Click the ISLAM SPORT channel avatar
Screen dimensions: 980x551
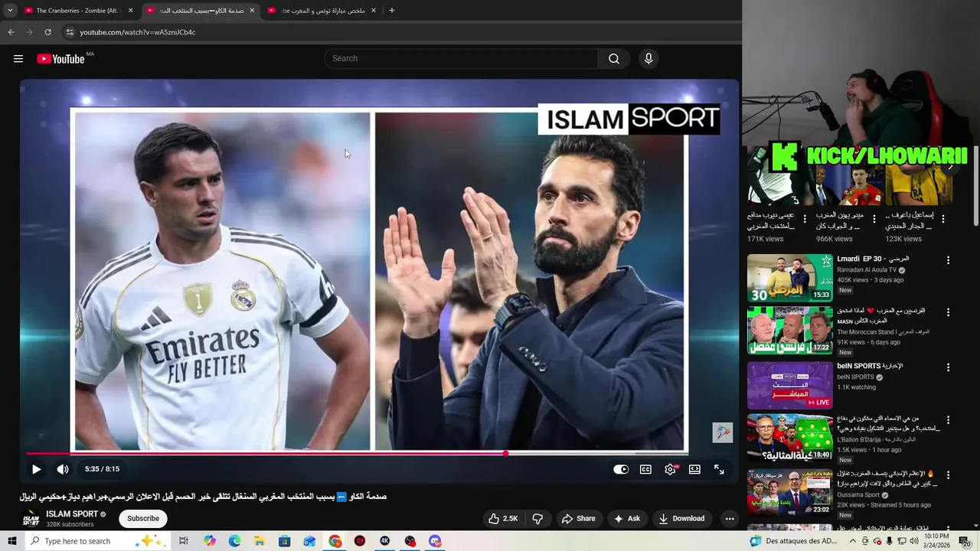pyautogui.click(x=31, y=519)
